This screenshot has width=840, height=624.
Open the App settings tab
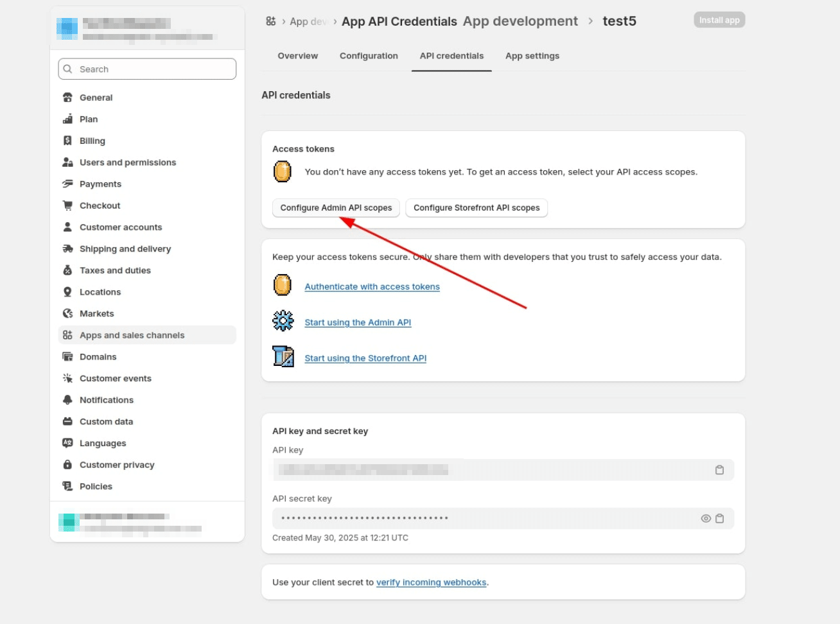pyautogui.click(x=532, y=56)
